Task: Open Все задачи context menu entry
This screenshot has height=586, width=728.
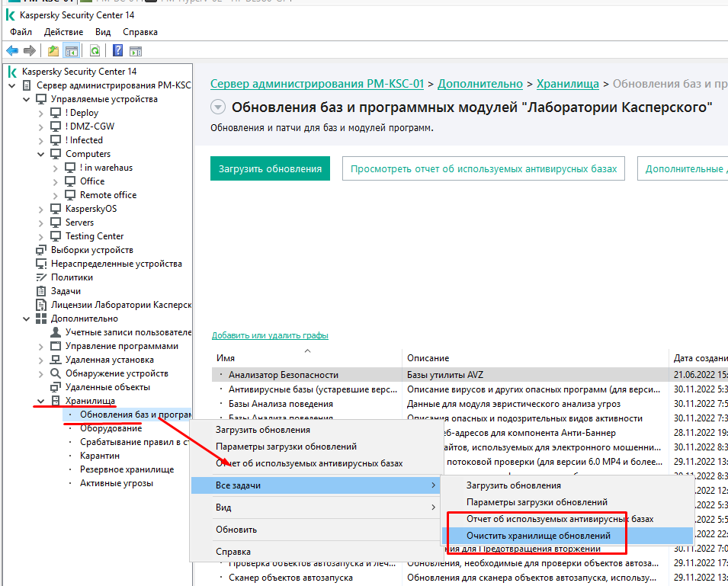Action: [317, 485]
